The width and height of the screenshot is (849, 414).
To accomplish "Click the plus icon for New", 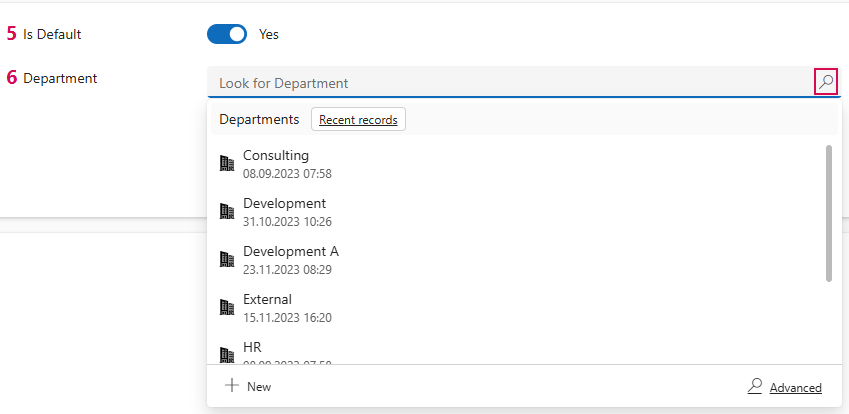I will coord(232,386).
